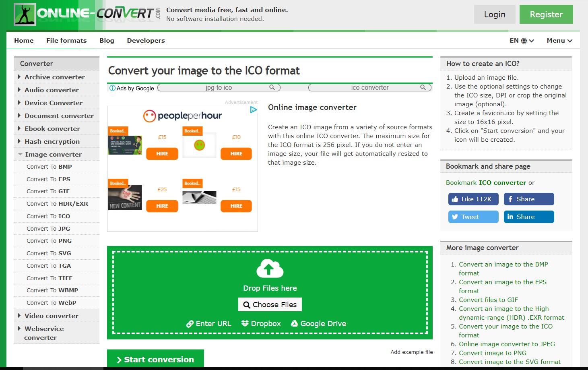The width and height of the screenshot is (588, 370).
Task: Tweet this page on Twitter
Action: pos(473,217)
